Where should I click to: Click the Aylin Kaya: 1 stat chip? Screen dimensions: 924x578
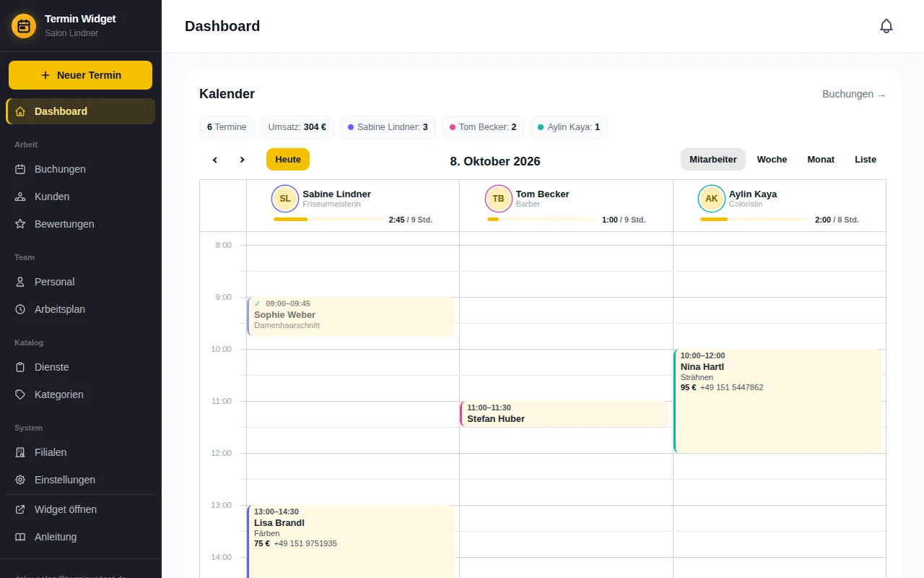click(569, 127)
